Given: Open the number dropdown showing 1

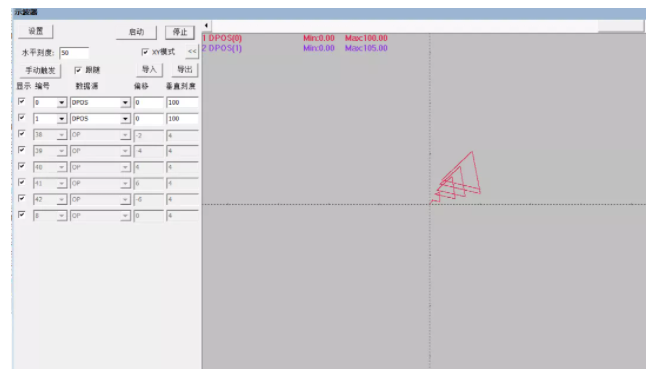Looking at the screenshot, I should tap(50, 119).
